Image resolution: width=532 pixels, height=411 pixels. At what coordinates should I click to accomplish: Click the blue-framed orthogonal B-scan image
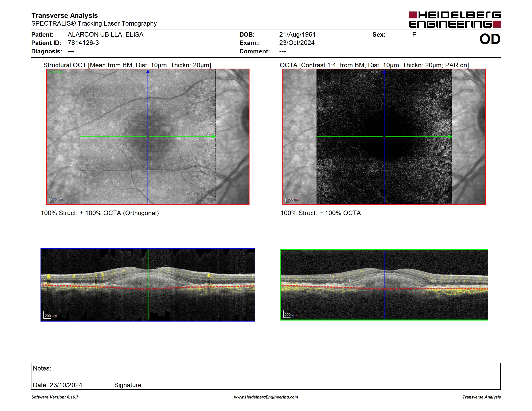(x=148, y=285)
